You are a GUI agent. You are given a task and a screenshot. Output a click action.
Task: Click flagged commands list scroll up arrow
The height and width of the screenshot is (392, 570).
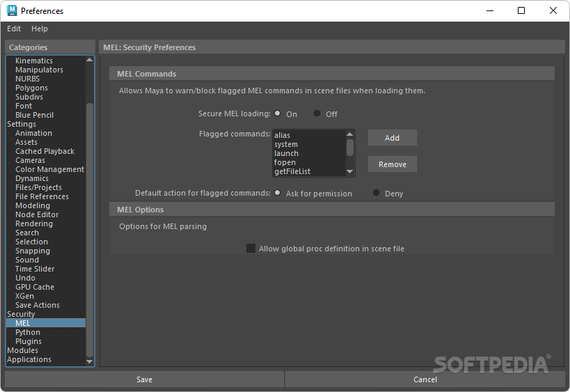coord(349,134)
